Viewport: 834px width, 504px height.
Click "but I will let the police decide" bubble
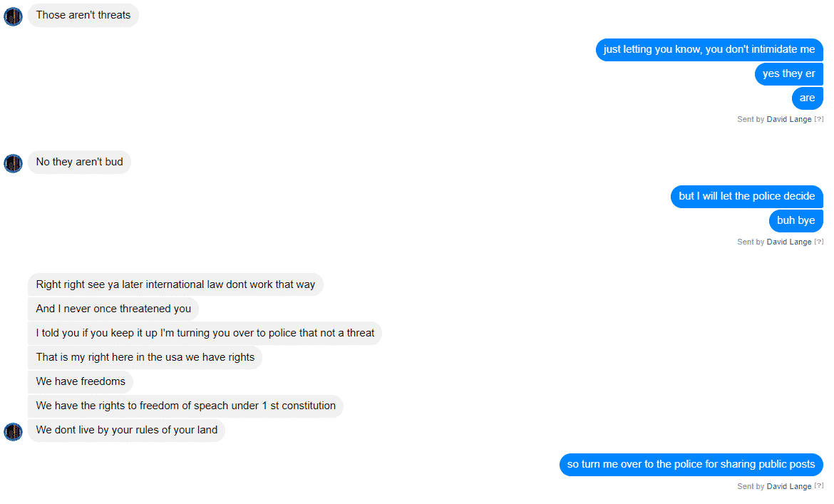point(747,196)
